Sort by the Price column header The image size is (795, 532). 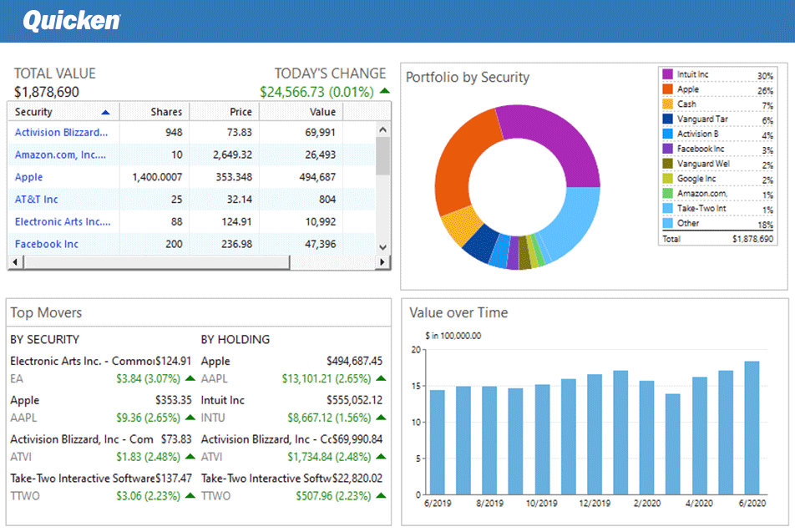(x=224, y=112)
